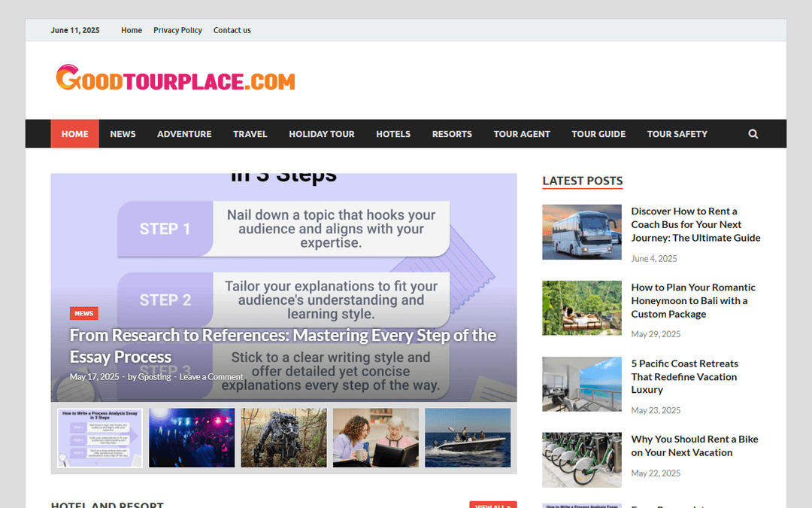Select the Tour Safety menu item
The height and width of the screenshot is (508, 812).
coord(677,134)
